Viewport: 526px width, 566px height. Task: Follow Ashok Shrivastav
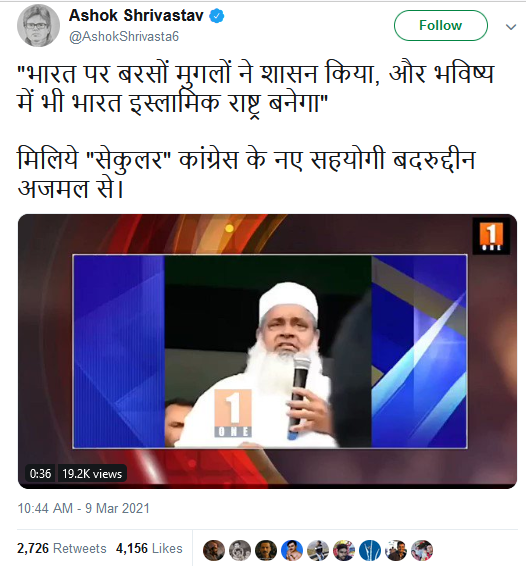440,26
